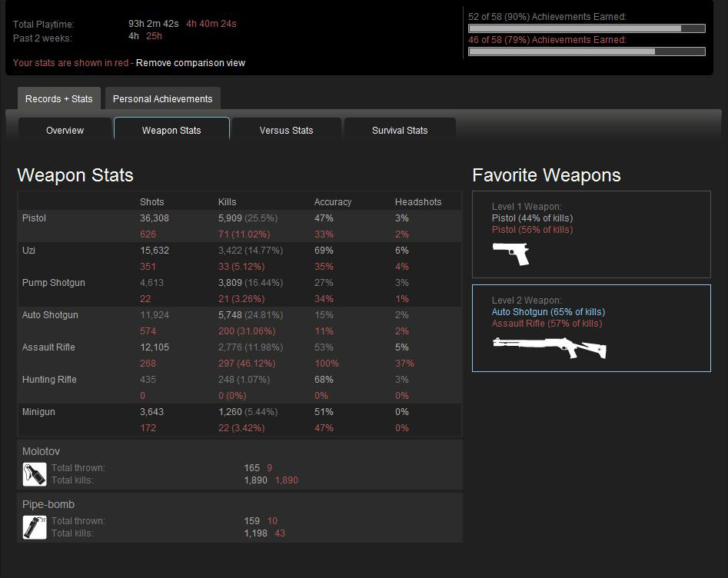Click the Hunting Rifle accuracy 68%

coord(324,379)
